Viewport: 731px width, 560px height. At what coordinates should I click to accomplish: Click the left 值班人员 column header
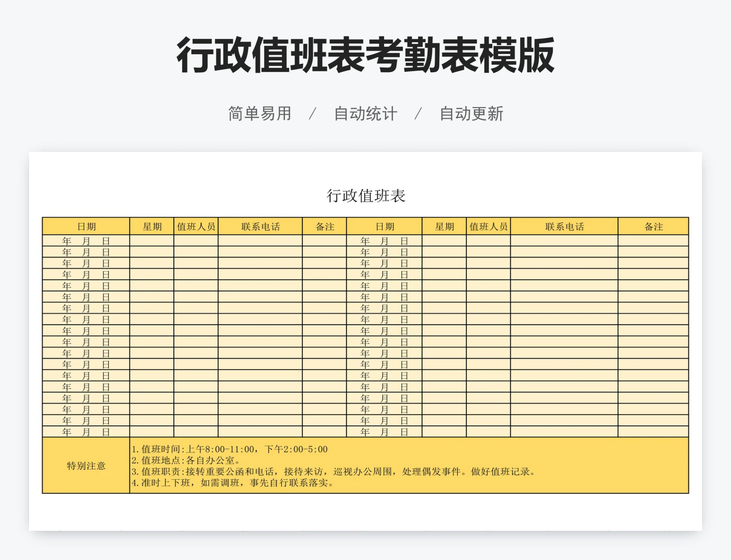pyautogui.click(x=195, y=226)
